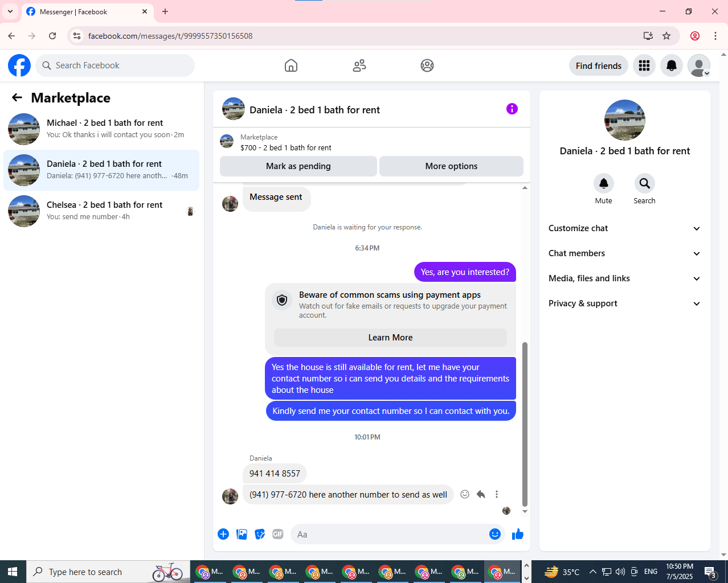Mute the Daniela conversation
The width and height of the screenshot is (728, 583).
pos(604,183)
